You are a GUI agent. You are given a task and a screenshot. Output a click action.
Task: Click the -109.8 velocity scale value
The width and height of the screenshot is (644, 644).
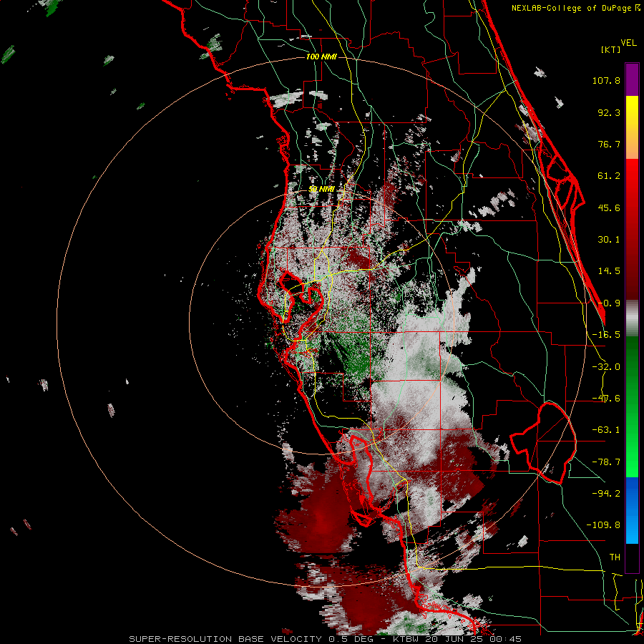pyautogui.click(x=603, y=525)
